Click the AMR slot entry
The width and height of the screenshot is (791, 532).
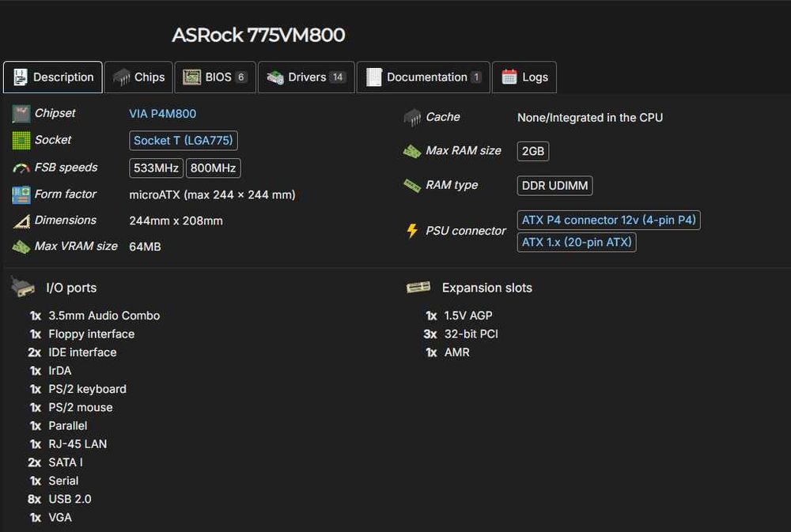pyautogui.click(x=456, y=352)
